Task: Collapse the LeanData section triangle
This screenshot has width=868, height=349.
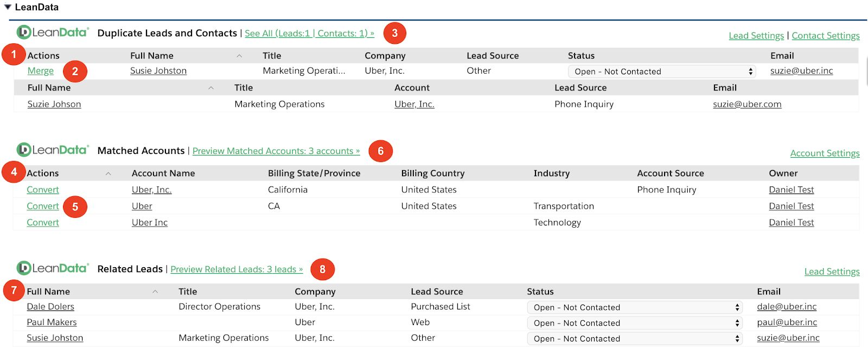Action: click(x=8, y=7)
